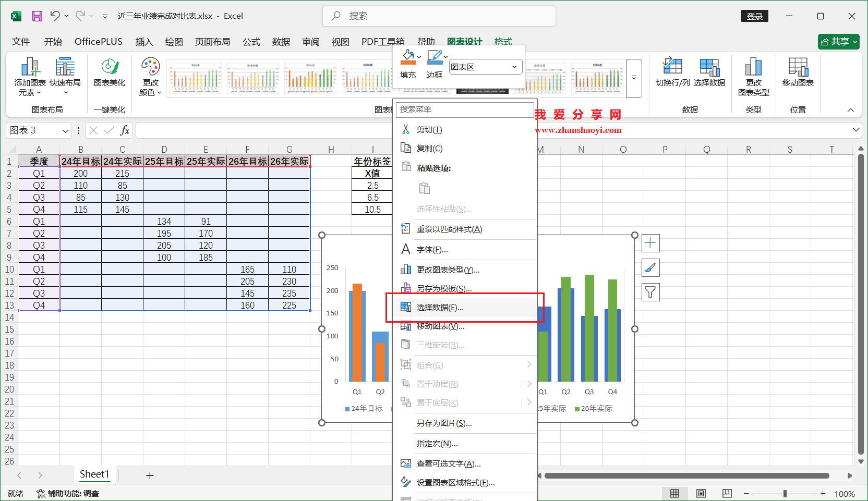Click accessibility check (辅助功能) status item
868x501 pixels.
68,493
